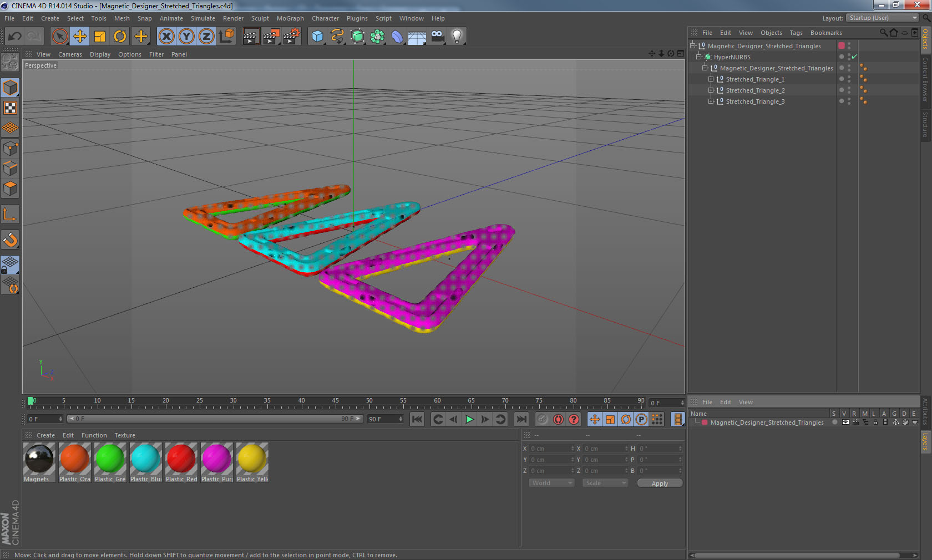Screen dimensions: 932x560
Task: Enable Points mode in left toolbar
Action: coord(11,149)
